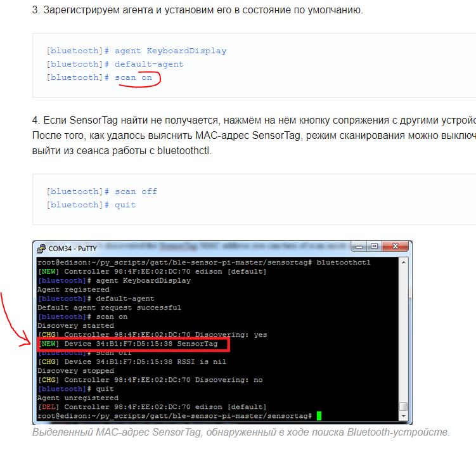
Task: Click the terminal line 'Agent unregistered'
Action: pos(78,398)
